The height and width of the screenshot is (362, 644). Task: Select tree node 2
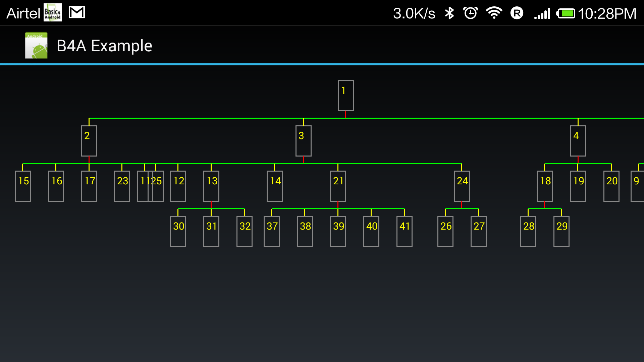click(89, 141)
